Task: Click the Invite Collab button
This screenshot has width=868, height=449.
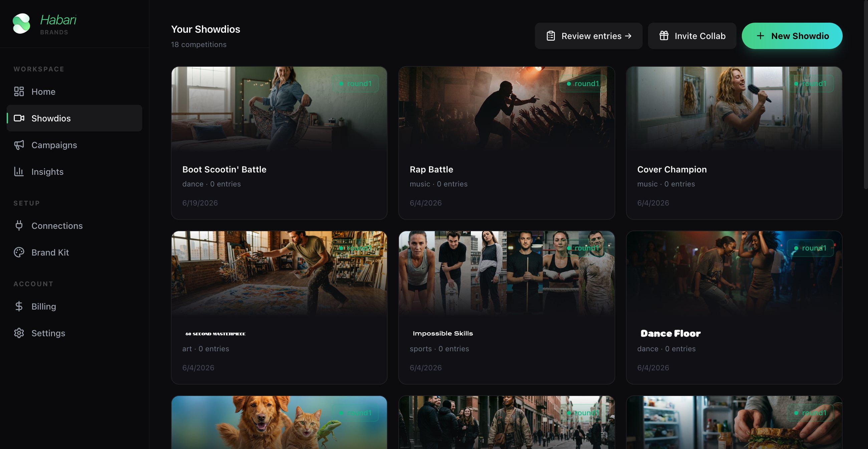Action: click(x=692, y=36)
